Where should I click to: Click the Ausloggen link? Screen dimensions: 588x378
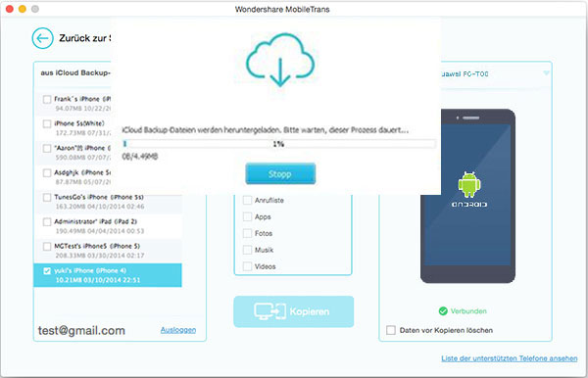[x=178, y=330]
